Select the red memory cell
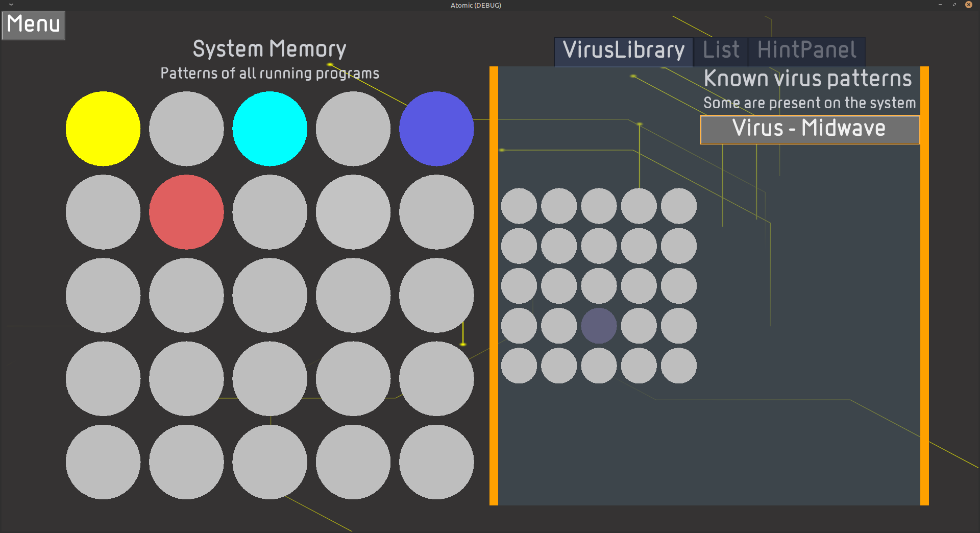Viewport: 980px width, 533px height. [186, 212]
